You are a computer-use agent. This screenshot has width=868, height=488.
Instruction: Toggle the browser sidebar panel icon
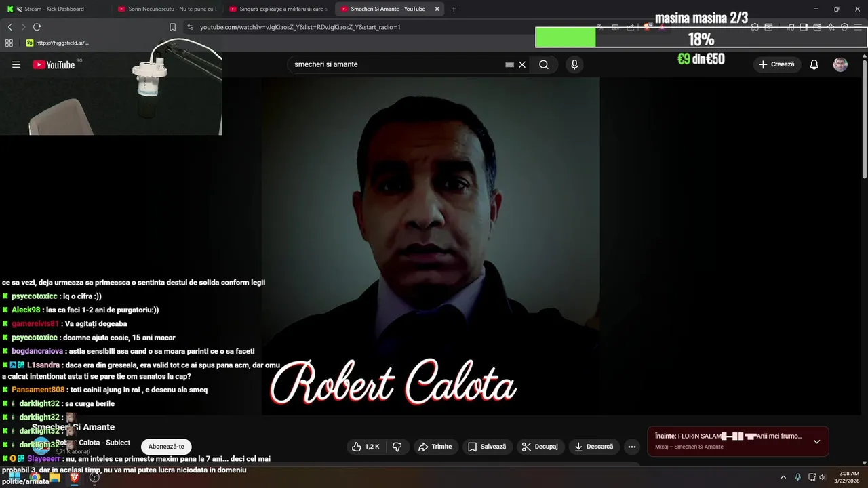click(804, 27)
